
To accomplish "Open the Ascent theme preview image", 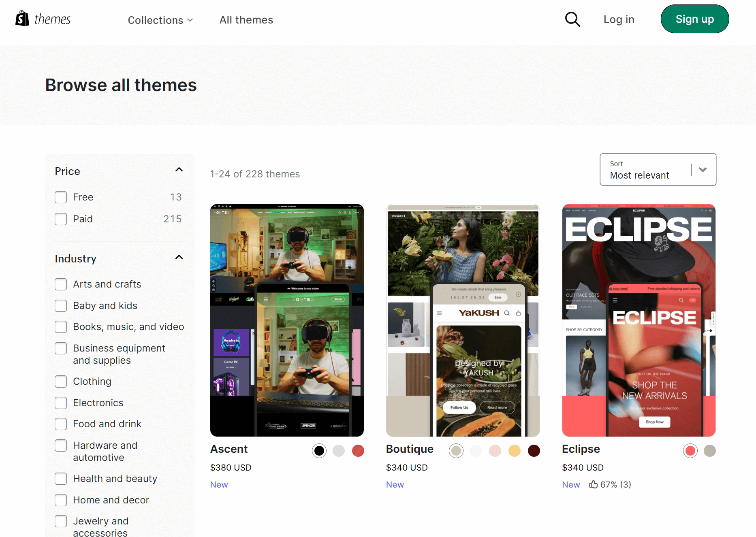I will click(287, 320).
